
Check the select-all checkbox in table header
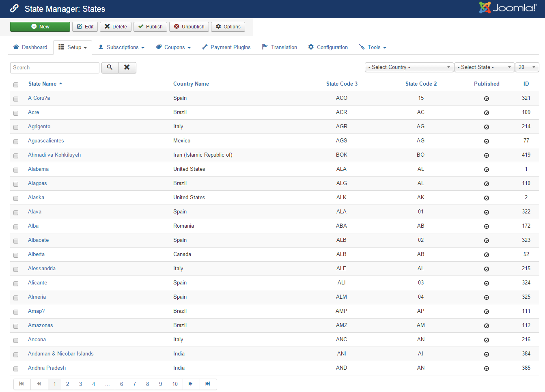click(x=16, y=85)
